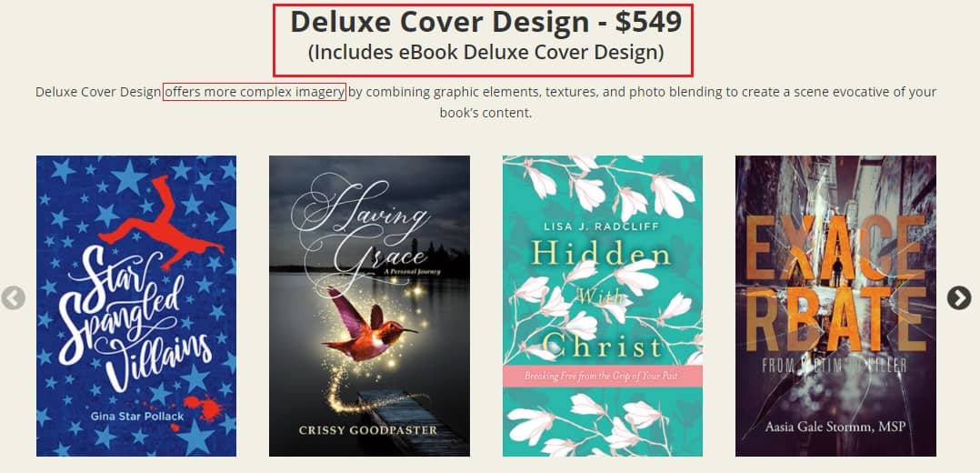Select the Having Grace book cover
Image resolution: width=980 pixels, height=473 pixels.
(369, 306)
